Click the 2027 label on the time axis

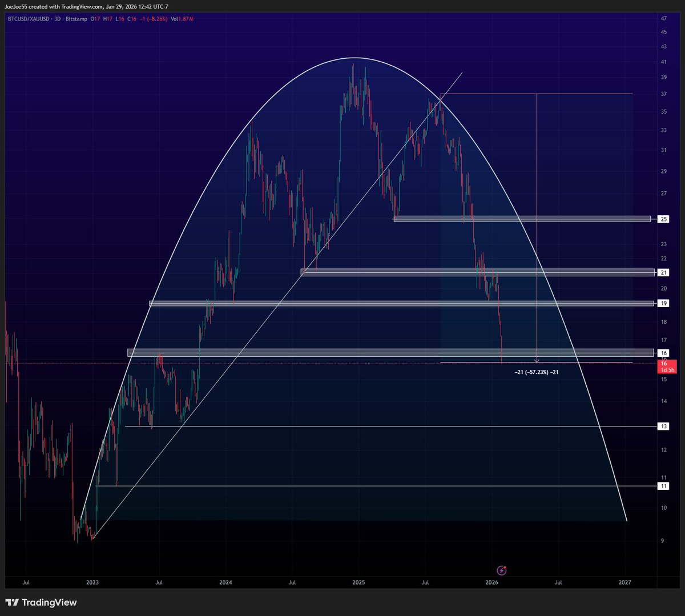tap(624, 583)
